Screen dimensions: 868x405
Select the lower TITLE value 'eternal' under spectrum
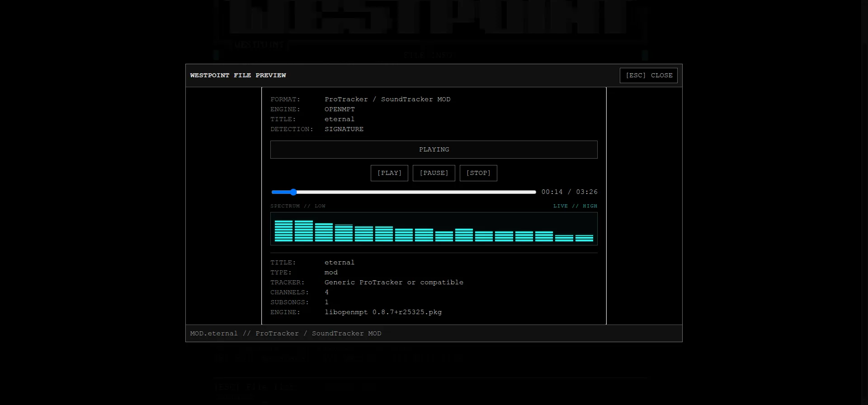(x=340, y=263)
